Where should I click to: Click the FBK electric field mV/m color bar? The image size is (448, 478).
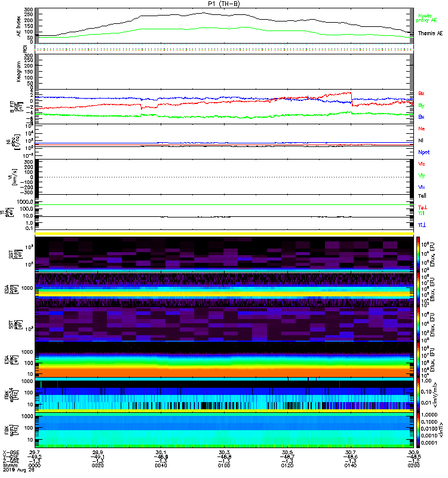tap(418, 395)
